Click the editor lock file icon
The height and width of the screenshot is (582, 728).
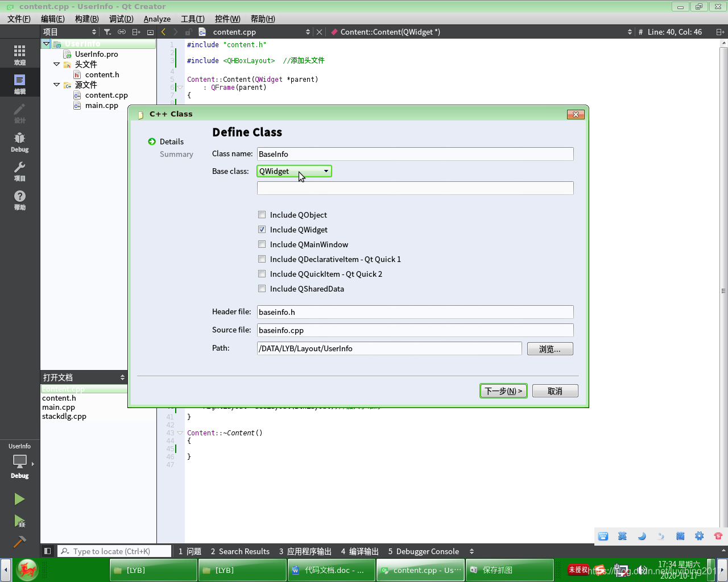[188, 32]
